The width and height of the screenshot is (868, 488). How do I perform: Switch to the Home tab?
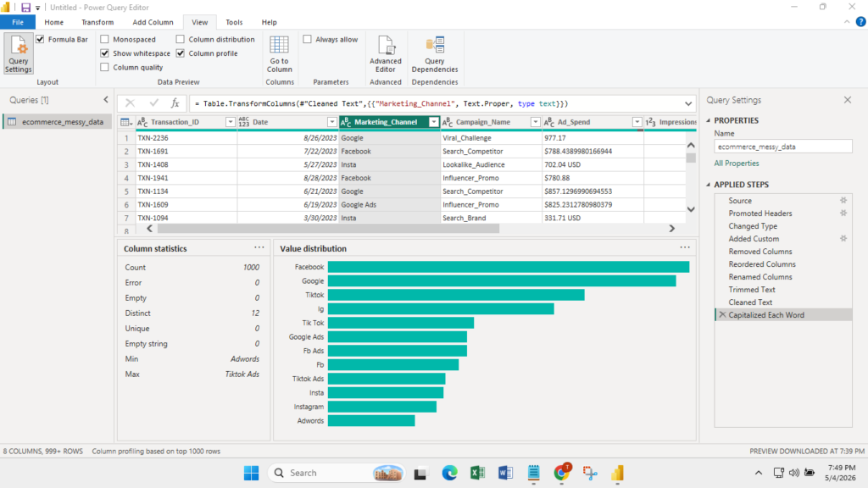click(x=53, y=22)
